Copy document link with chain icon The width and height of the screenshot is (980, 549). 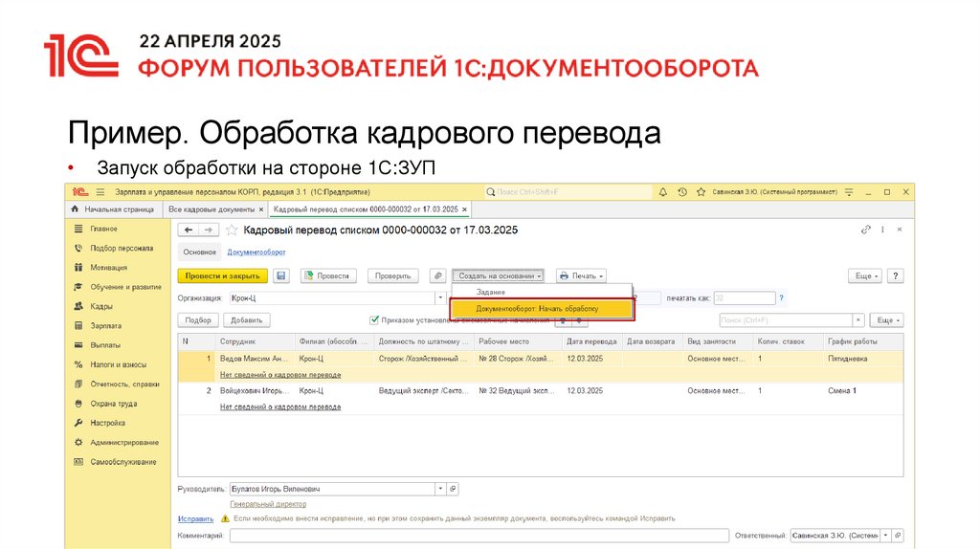(865, 230)
